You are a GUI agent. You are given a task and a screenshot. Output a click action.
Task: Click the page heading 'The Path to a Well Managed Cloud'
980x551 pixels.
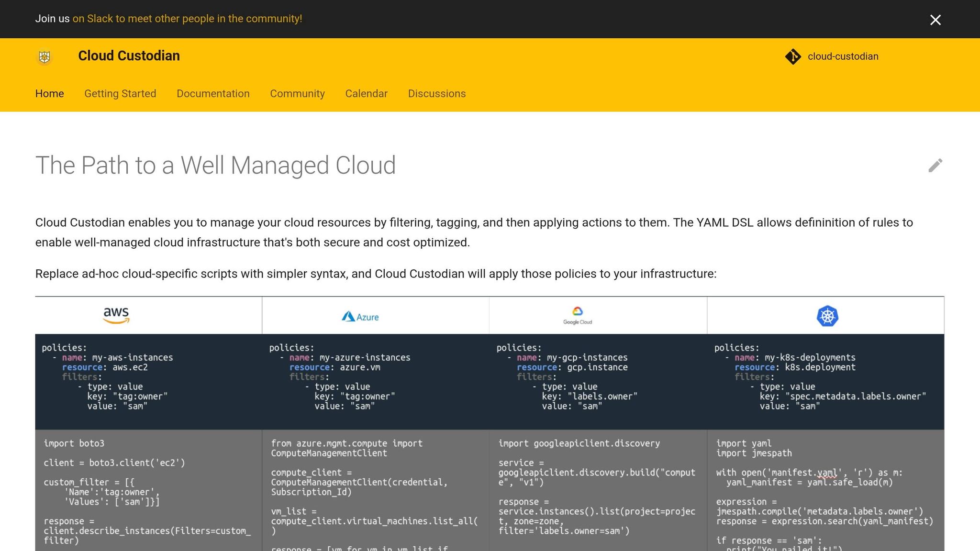pos(215,165)
